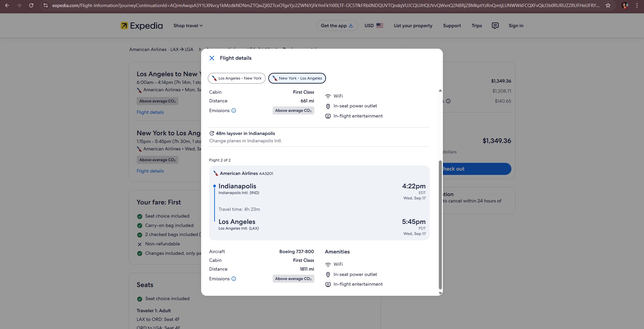Open the messages chat icon
The width and height of the screenshot is (644, 329).
[x=495, y=26]
